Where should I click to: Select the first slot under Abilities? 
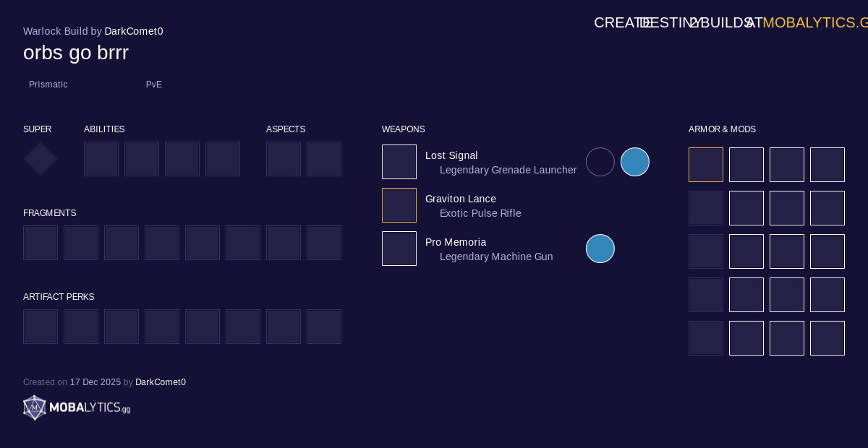pyautogui.click(x=101, y=159)
